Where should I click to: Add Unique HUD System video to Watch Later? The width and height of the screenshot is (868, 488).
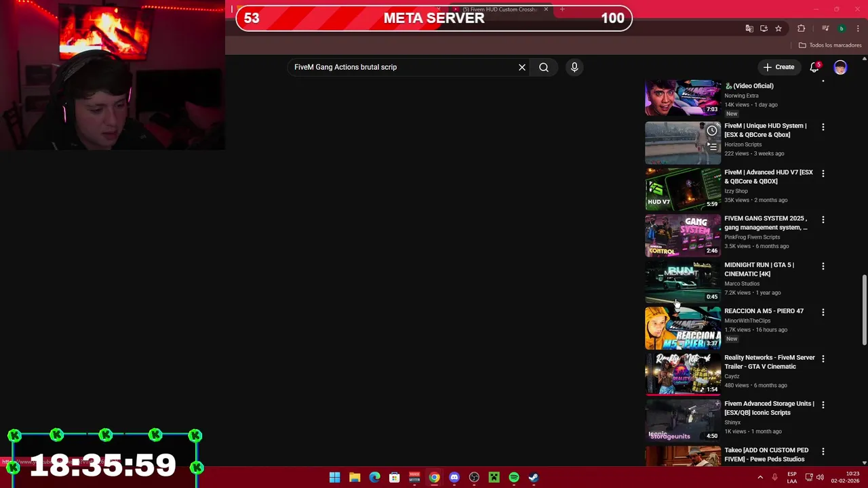click(x=712, y=131)
